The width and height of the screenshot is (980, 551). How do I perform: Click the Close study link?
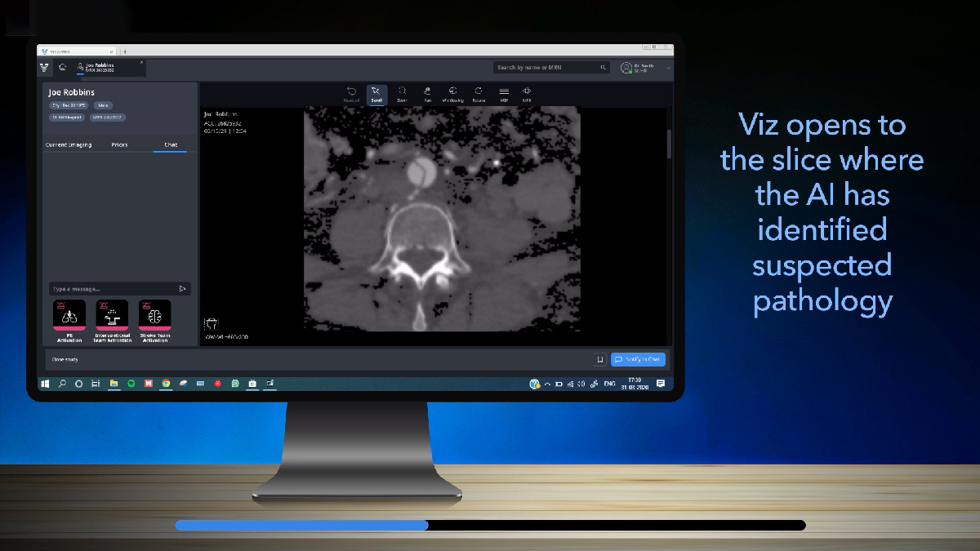point(65,359)
